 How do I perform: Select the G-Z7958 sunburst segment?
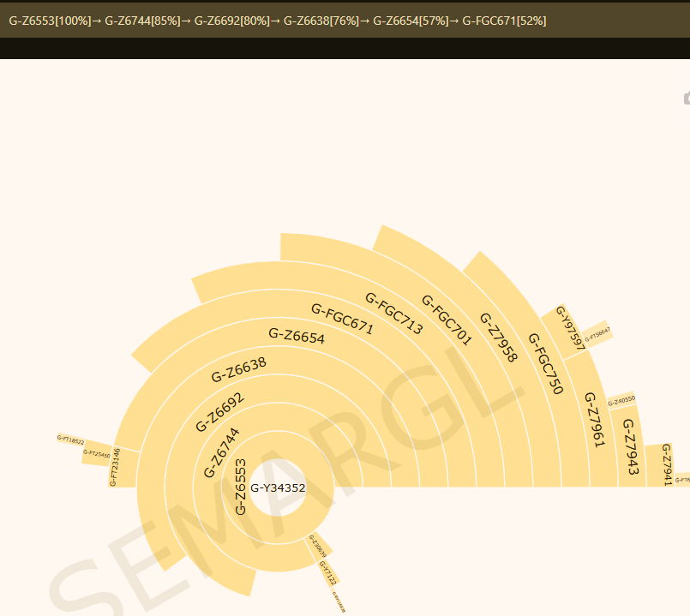tap(498, 338)
